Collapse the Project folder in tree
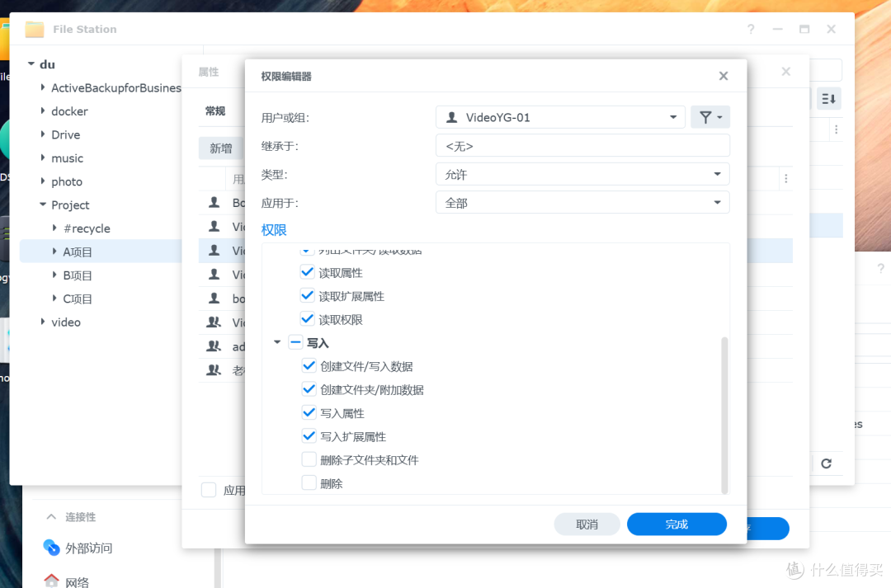Image resolution: width=891 pixels, height=588 pixels. (43, 205)
